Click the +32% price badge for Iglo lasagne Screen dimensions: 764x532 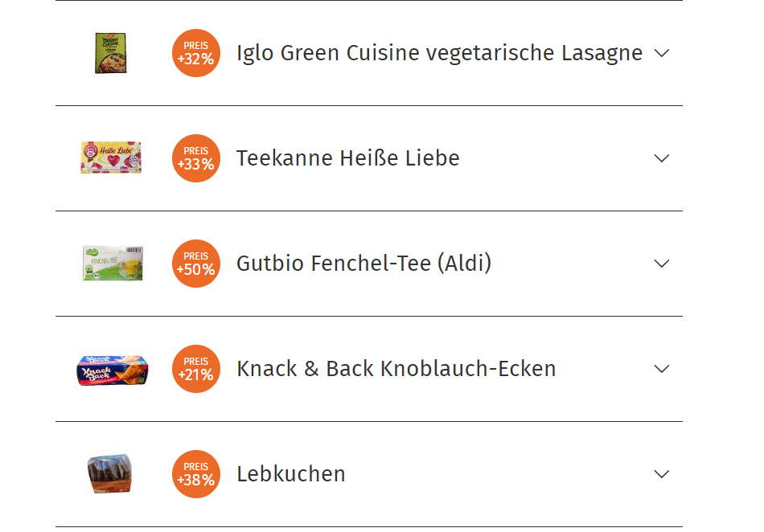click(196, 53)
